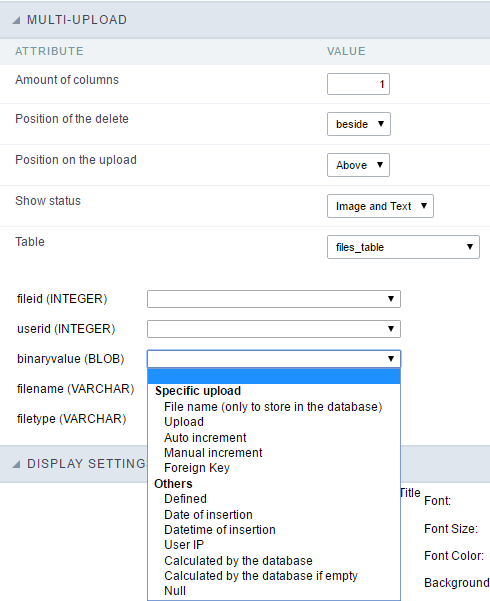Click the Show status label
490x601 pixels.
click(48, 201)
